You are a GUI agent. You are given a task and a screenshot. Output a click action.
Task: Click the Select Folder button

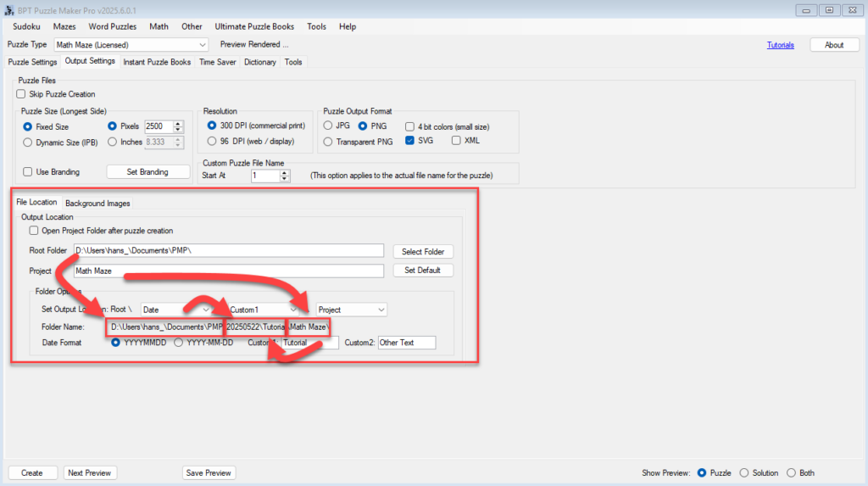pos(423,252)
